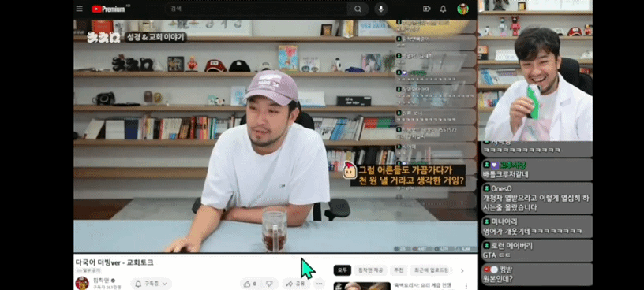The image size is (644, 290).
Task: Click the 킹받 user badge icon
Action: click(490, 270)
